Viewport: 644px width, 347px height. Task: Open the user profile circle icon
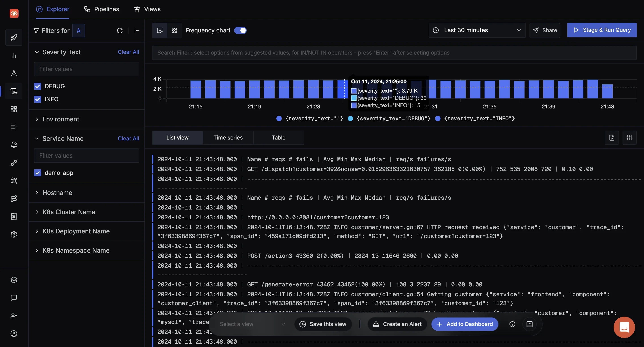click(14, 334)
